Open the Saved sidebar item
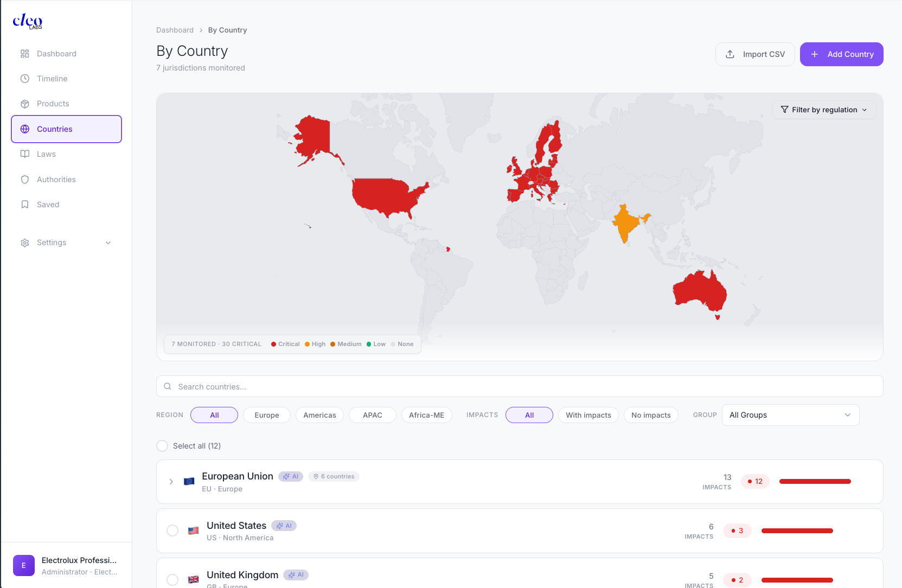 (x=66, y=204)
